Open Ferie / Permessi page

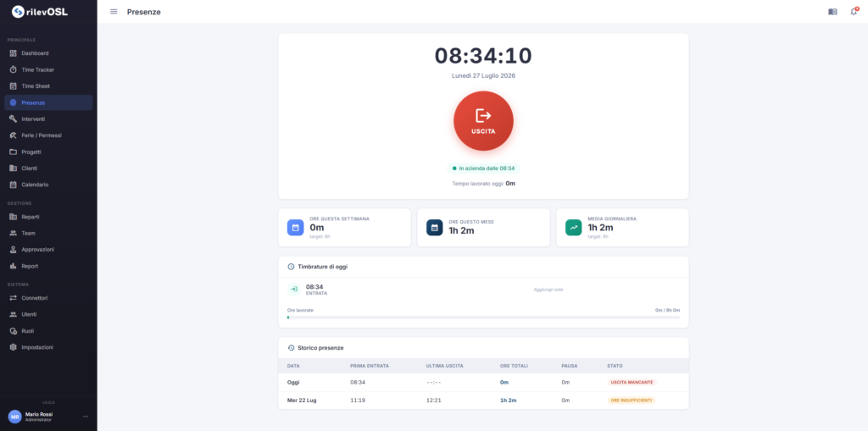[x=48, y=135]
